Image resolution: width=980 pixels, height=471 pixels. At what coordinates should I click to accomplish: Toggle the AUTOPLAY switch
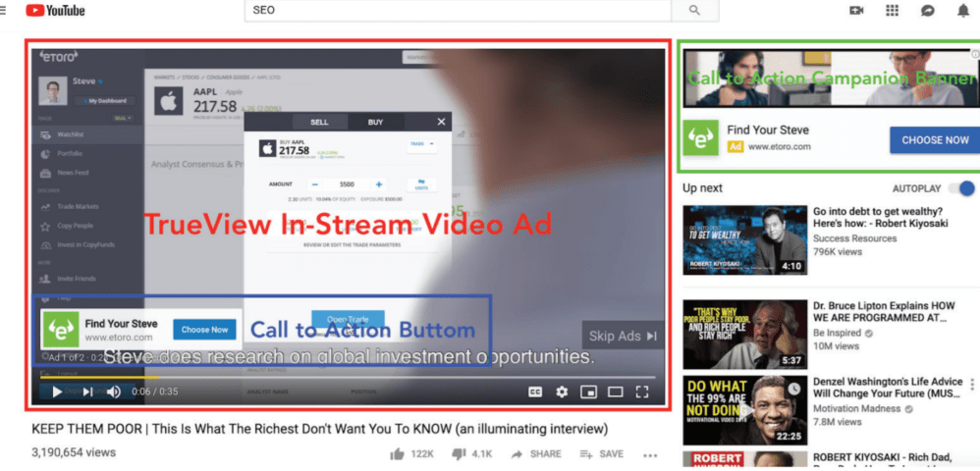pos(962,188)
